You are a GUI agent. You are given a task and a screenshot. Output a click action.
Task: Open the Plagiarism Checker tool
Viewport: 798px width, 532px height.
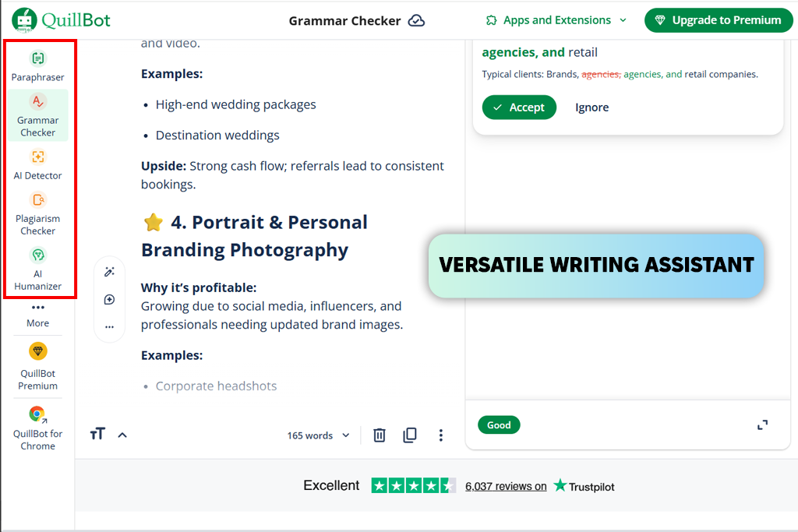click(x=37, y=213)
